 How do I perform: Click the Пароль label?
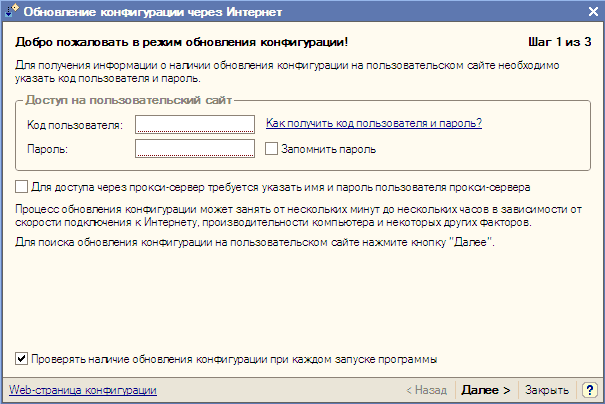tap(47, 149)
